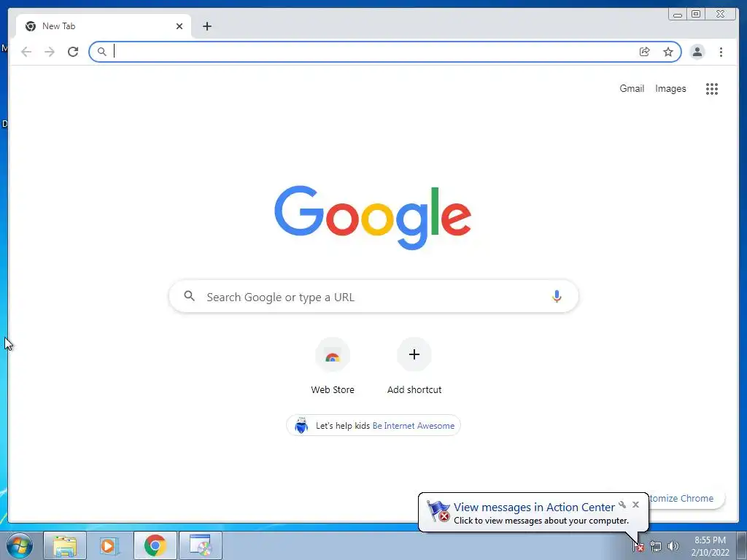Open the Google apps grid
The height and width of the screenshot is (560, 747).
point(712,88)
